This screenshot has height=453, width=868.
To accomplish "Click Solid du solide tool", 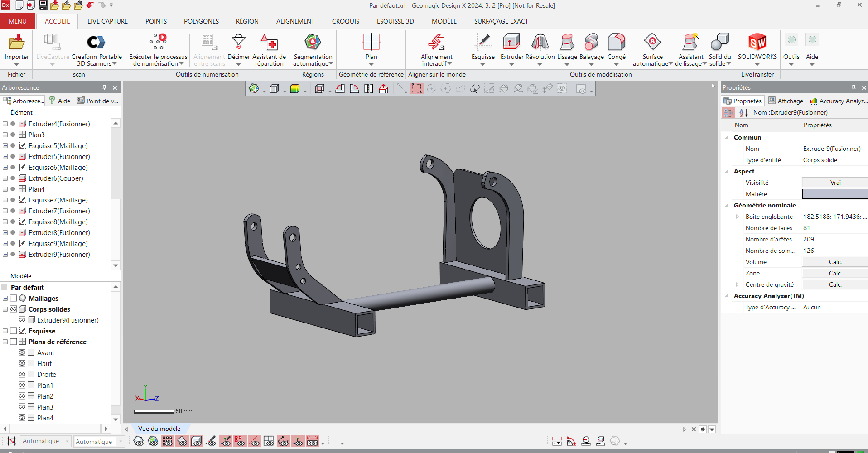I will pos(720,42).
